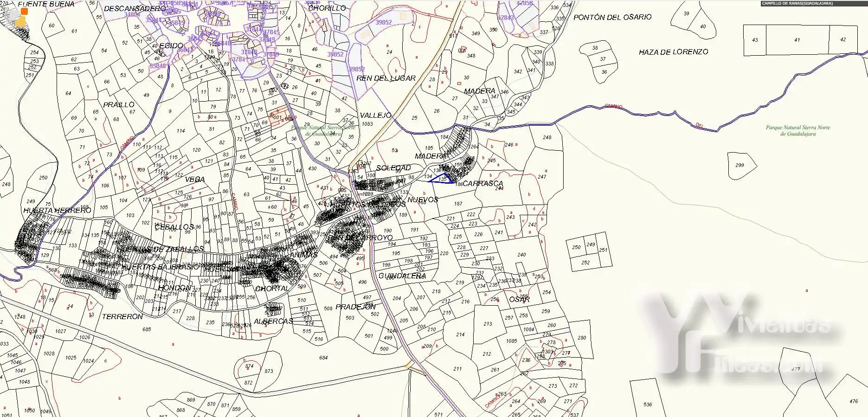Screen dimensions: 868x417
Task: Select parcel number 873
Action: coord(269,371)
